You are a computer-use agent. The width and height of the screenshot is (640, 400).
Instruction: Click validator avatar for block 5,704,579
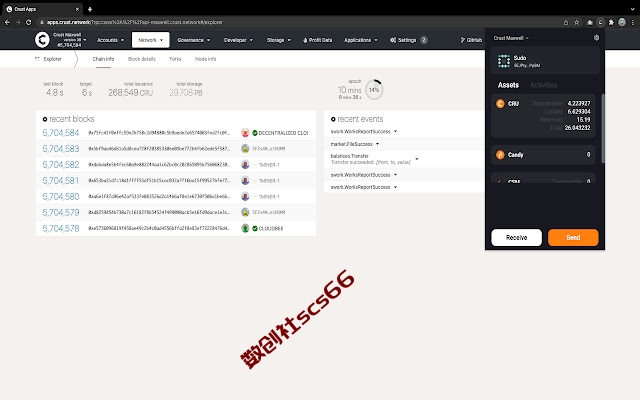245,212
